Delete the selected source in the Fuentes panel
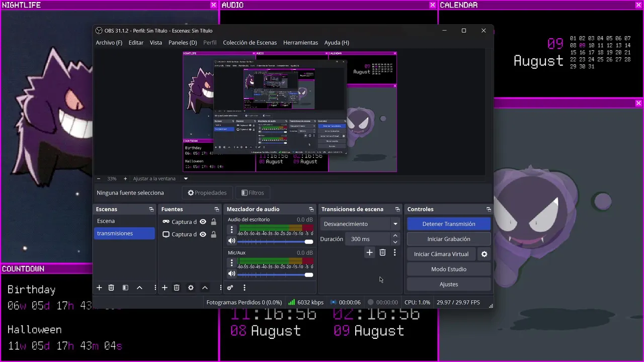The height and width of the screenshot is (362, 644). tap(177, 288)
